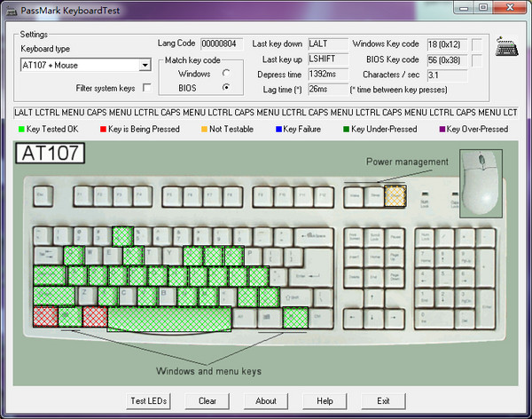Click the AT107 + Mouse combo box
This screenshot has width=532, height=419.
(x=85, y=65)
